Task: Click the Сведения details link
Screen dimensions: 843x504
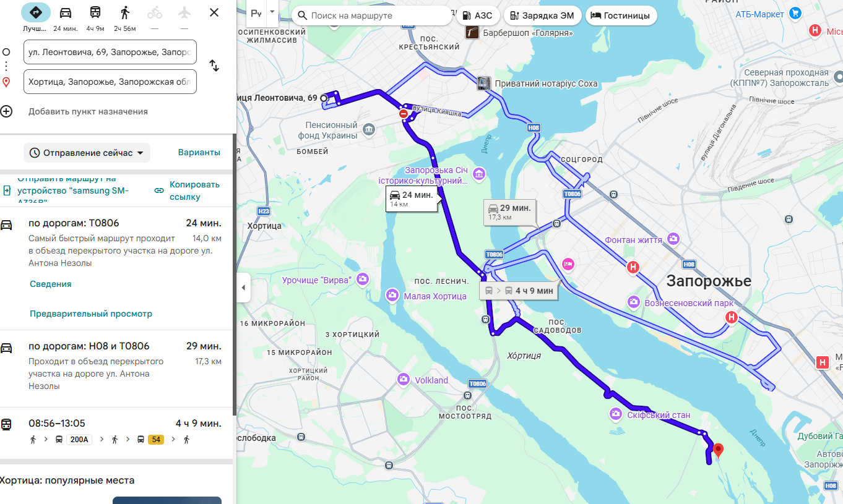Action: tap(51, 284)
